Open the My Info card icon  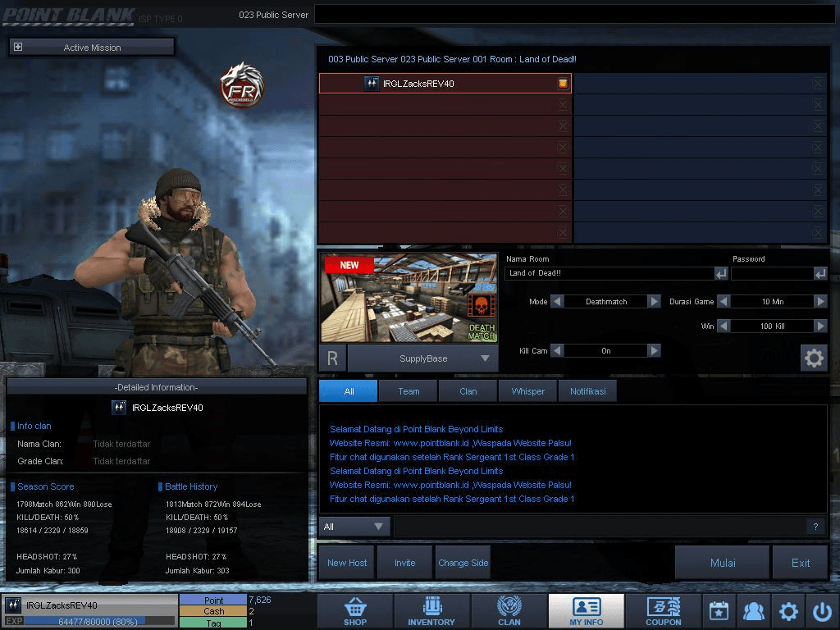click(x=586, y=610)
